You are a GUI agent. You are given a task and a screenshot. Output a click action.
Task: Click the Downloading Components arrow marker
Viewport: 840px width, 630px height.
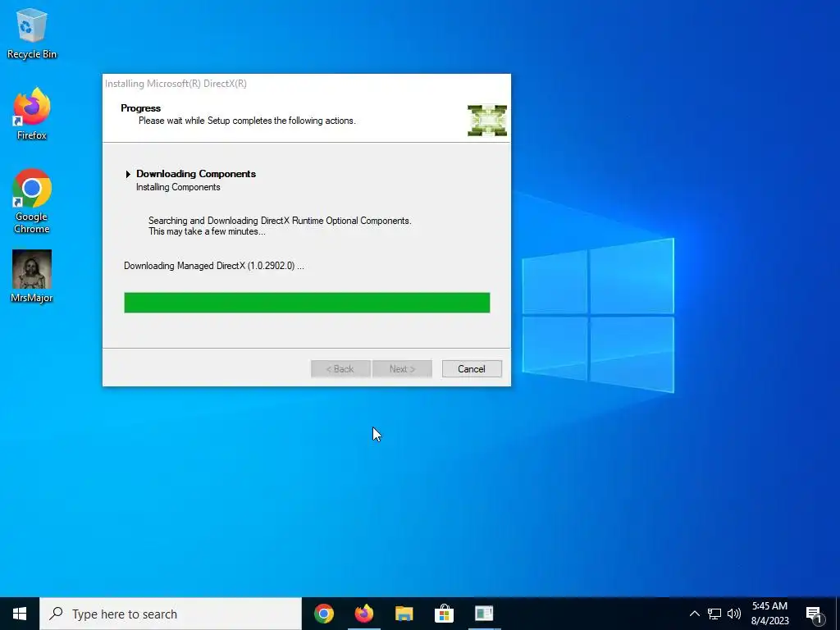128,174
